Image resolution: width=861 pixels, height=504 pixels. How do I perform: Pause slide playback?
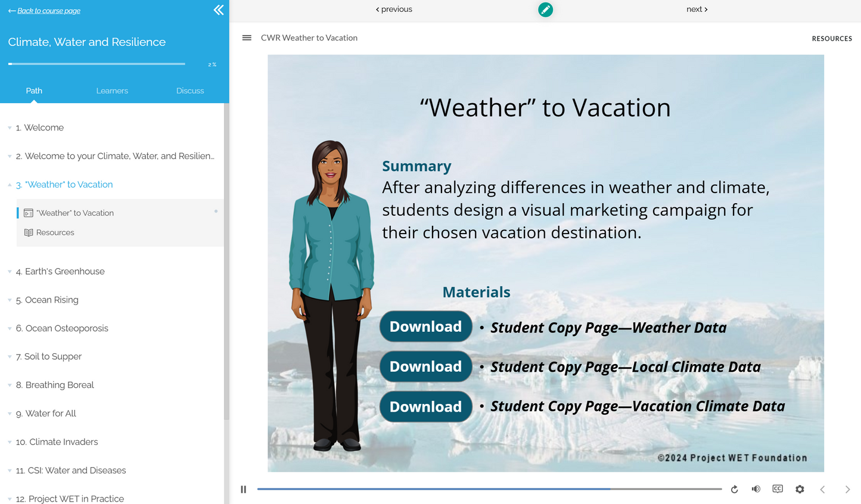[243, 489]
